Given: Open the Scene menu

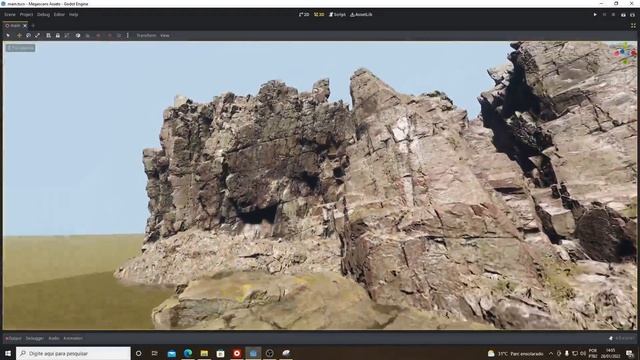Looking at the screenshot, I should coord(10,14).
